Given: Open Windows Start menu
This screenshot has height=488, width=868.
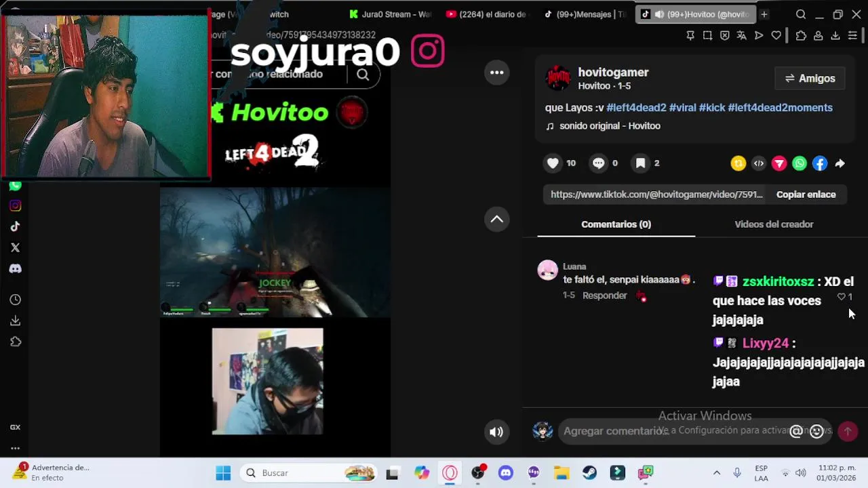Looking at the screenshot, I should [x=223, y=473].
